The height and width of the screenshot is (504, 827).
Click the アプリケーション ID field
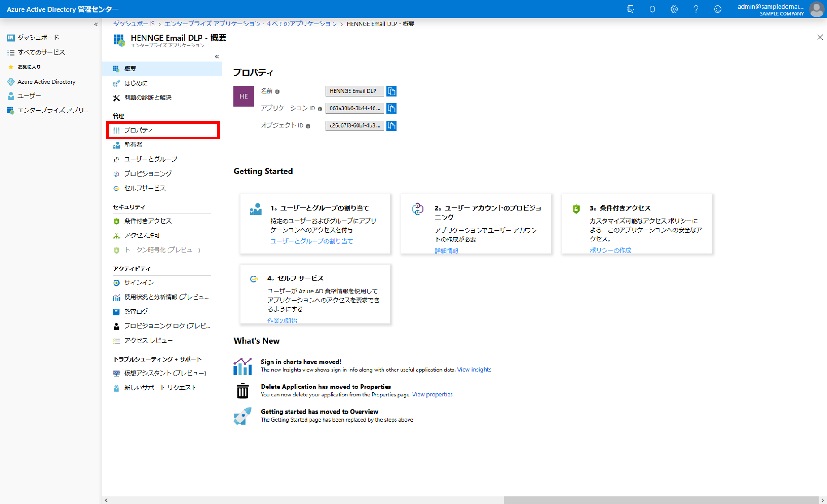tap(354, 108)
